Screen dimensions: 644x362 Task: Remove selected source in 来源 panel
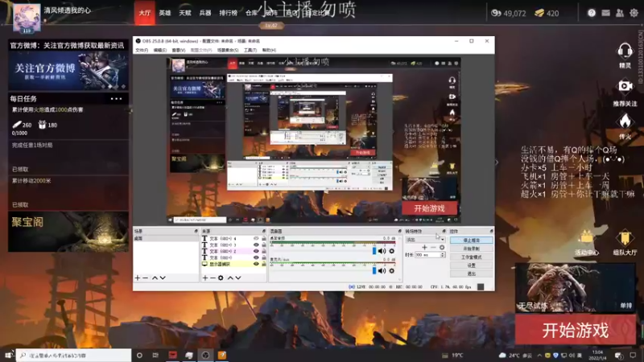pyautogui.click(x=213, y=278)
